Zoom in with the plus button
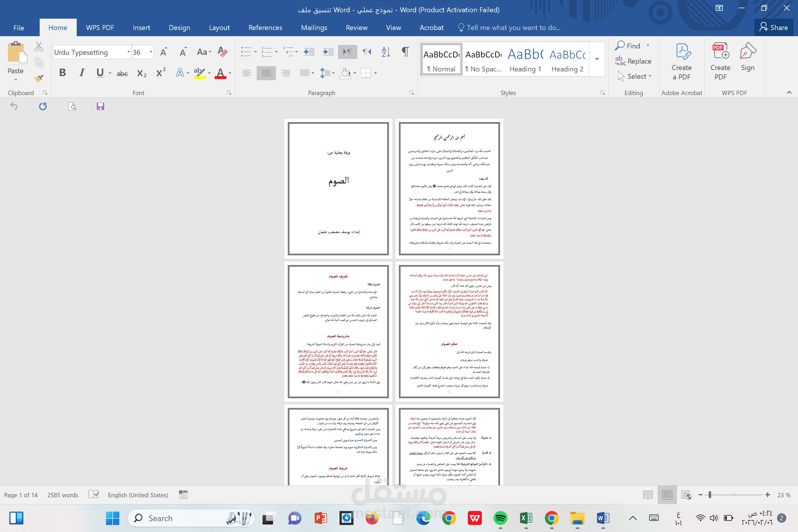This screenshot has width=798, height=532. pyautogui.click(x=768, y=495)
